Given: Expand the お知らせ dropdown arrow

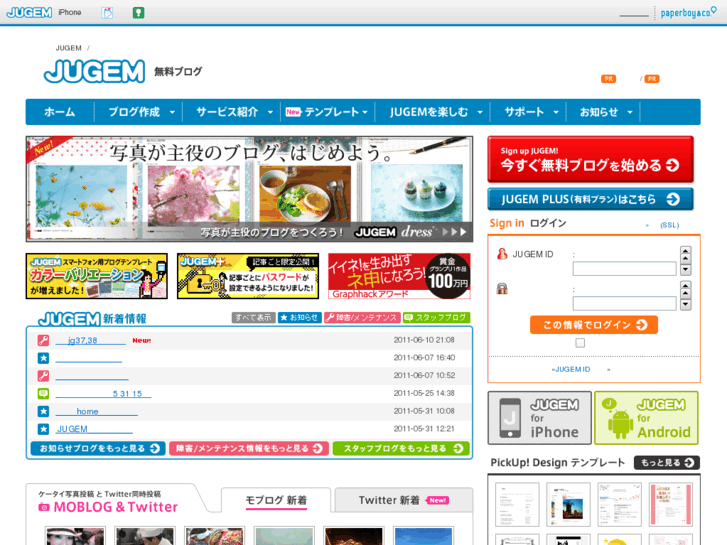Looking at the screenshot, I should (630, 112).
